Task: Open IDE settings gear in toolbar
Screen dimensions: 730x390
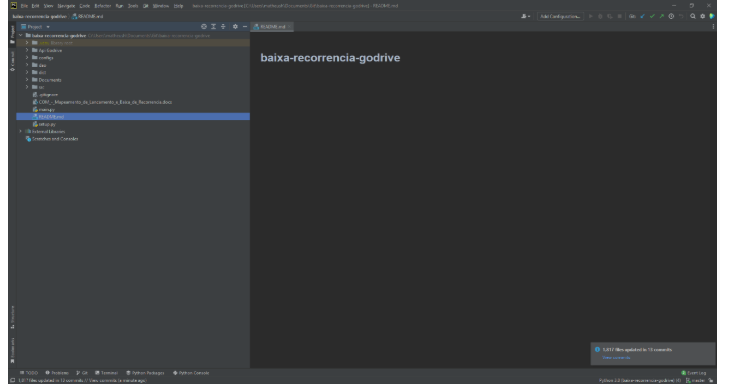Action: [703, 16]
